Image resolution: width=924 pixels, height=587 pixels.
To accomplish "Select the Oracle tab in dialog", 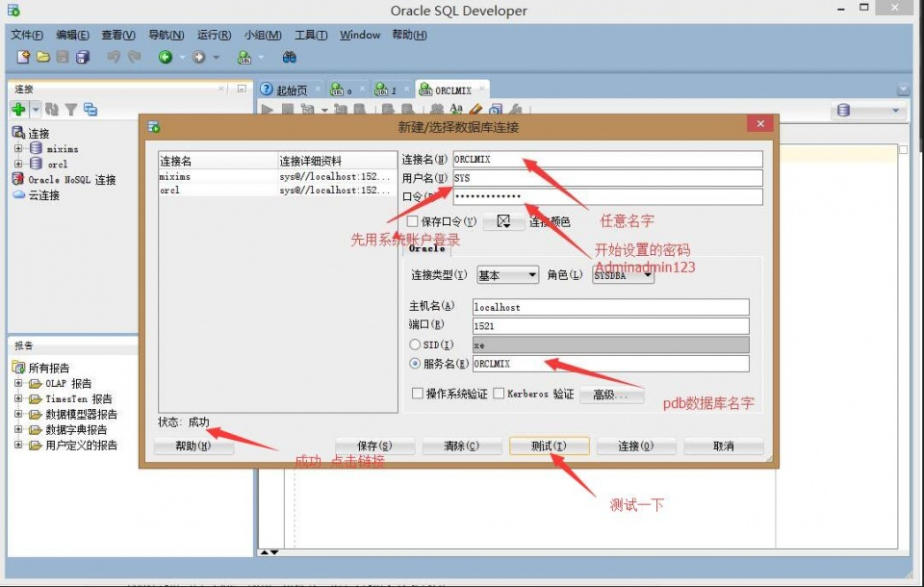I will (x=426, y=248).
